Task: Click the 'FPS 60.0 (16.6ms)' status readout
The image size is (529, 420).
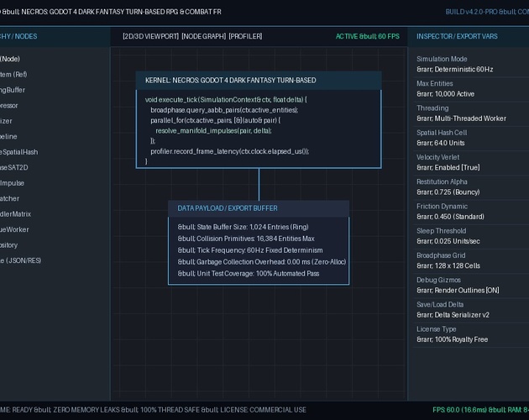Action: 460,410
